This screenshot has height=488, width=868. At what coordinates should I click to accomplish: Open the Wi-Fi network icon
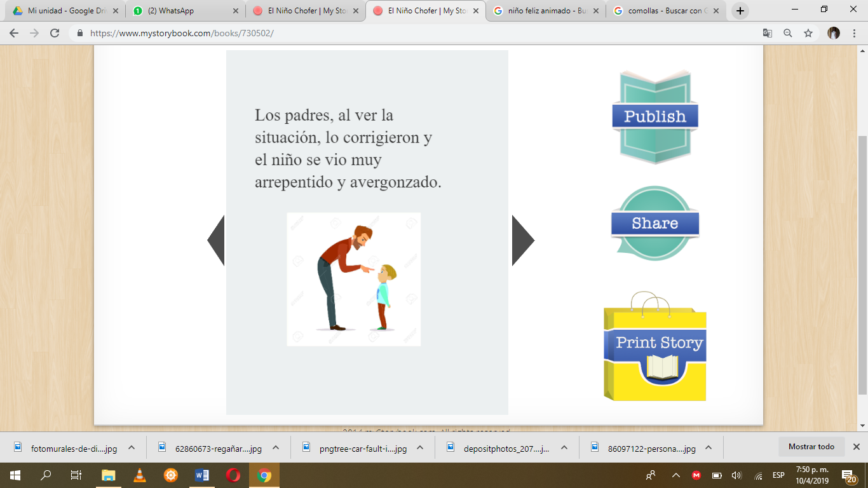point(757,475)
